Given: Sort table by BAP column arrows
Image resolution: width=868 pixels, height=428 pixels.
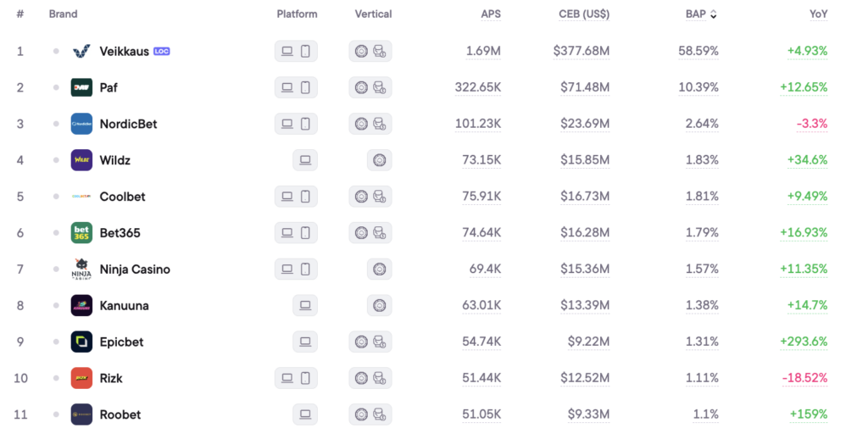Looking at the screenshot, I should [x=713, y=14].
